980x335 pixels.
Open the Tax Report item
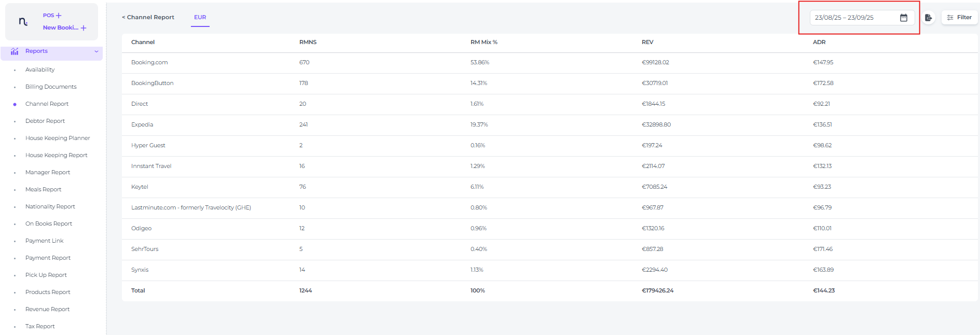click(40, 327)
